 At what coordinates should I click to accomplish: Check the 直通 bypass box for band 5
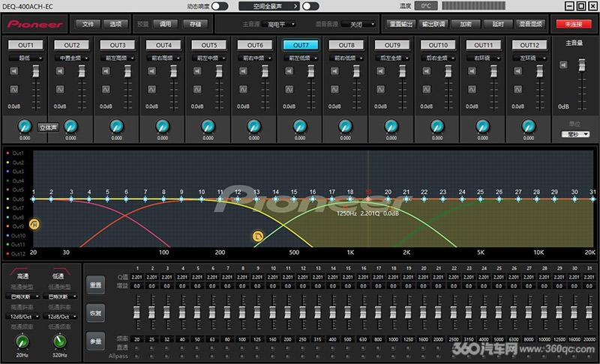[197, 348]
